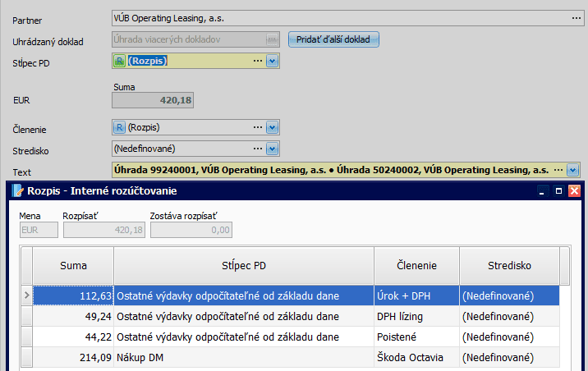Click the Rozpísať amount field
Viewport: 588px width, 371px height.
[x=104, y=231]
